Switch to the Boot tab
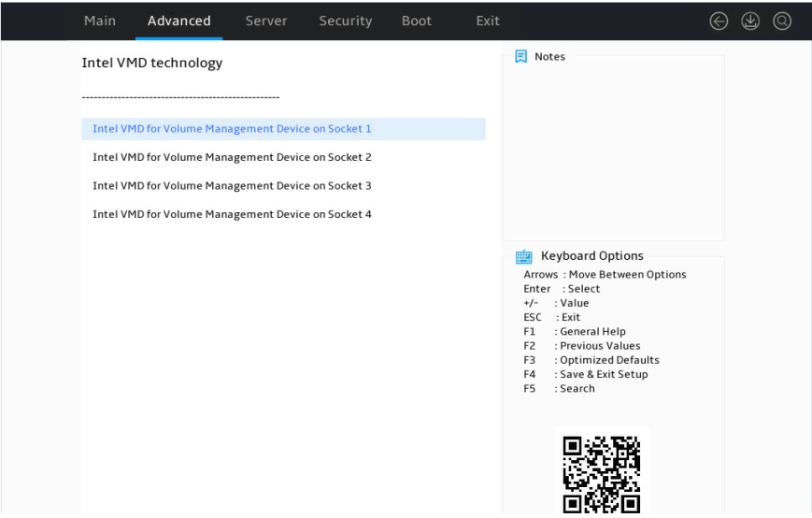Viewport: 812px width, 518px height. [417, 21]
